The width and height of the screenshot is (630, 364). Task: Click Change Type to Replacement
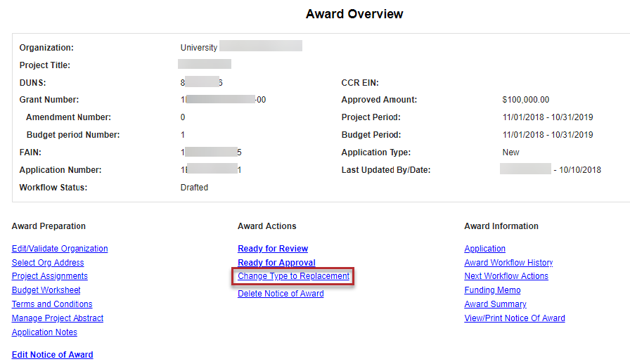click(293, 276)
